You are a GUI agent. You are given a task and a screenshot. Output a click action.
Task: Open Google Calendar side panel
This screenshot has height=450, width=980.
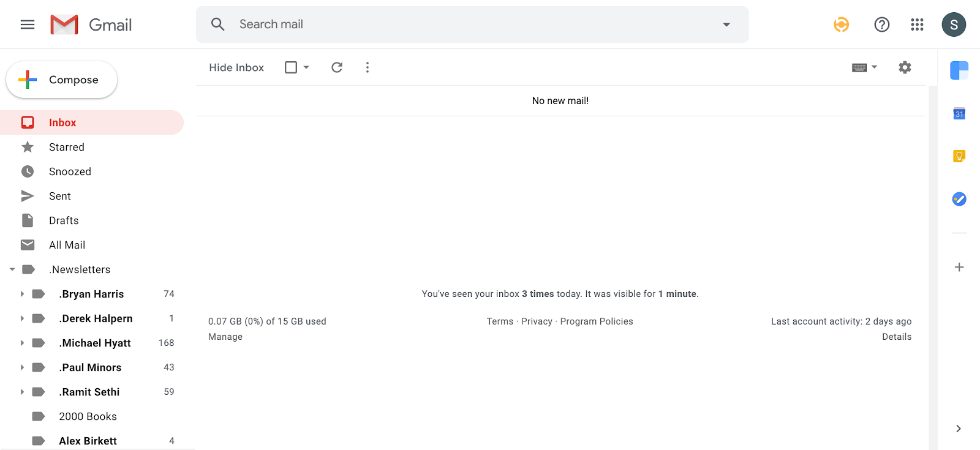pos(959,113)
